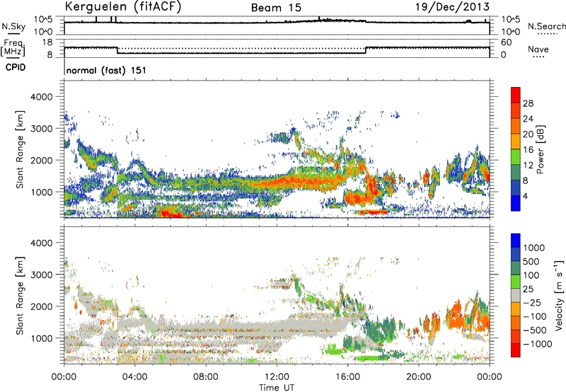Viewport: 566px width, 392px height.
Task: Click the '-500' velocity colorbar tick label
Action: pos(534,330)
